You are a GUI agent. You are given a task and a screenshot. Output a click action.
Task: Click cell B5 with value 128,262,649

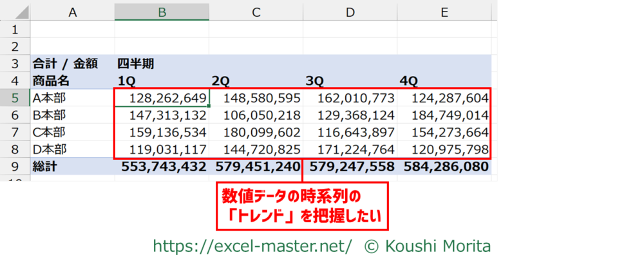pos(162,98)
